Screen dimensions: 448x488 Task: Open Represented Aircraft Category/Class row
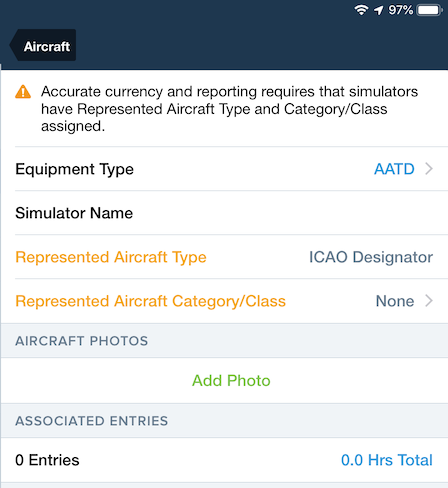click(224, 301)
